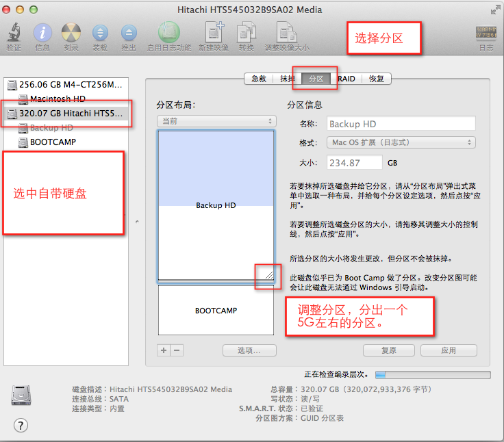Click the partition resize handle corner
This screenshot has height=442, width=504.
click(x=269, y=275)
